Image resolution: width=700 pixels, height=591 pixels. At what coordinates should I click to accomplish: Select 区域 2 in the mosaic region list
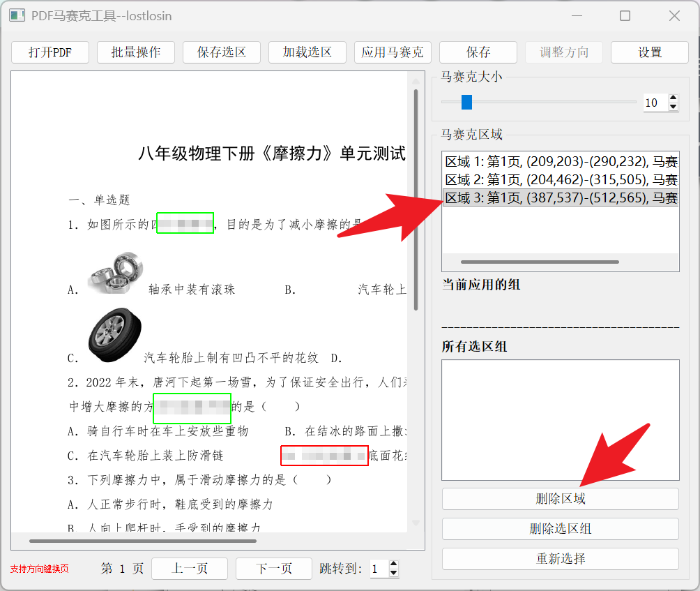[558, 179]
